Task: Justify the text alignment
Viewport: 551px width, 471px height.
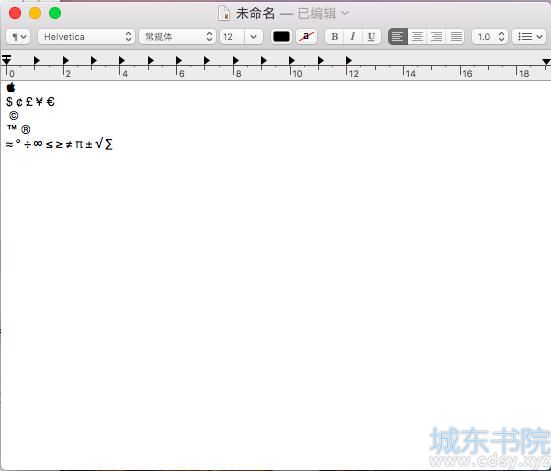Action: coord(456,37)
